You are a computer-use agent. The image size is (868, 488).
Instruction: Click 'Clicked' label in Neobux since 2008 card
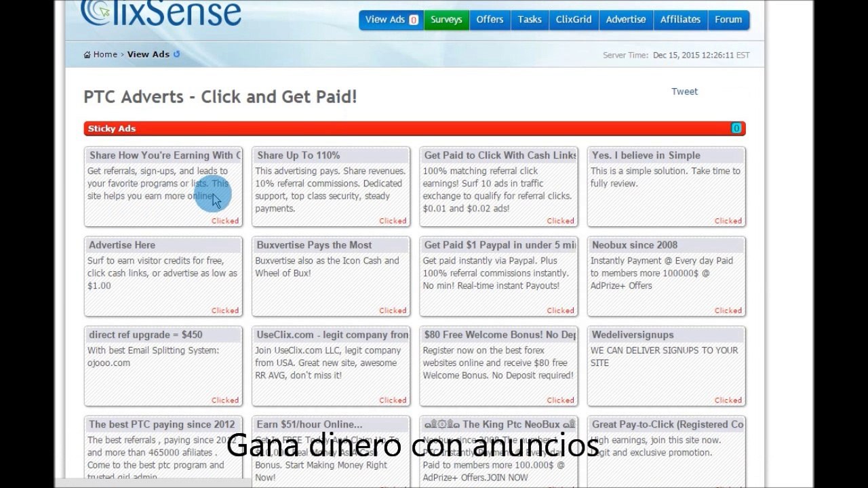[728, 310]
